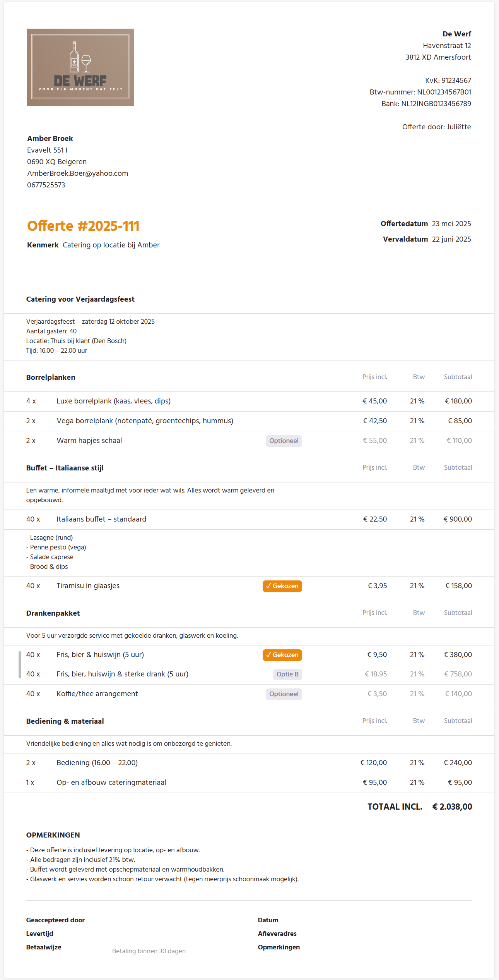The height and width of the screenshot is (980, 499).
Task: Toggle Optioneel badge on Koffie/thee arrangement
Action: (x=284, y=694)
